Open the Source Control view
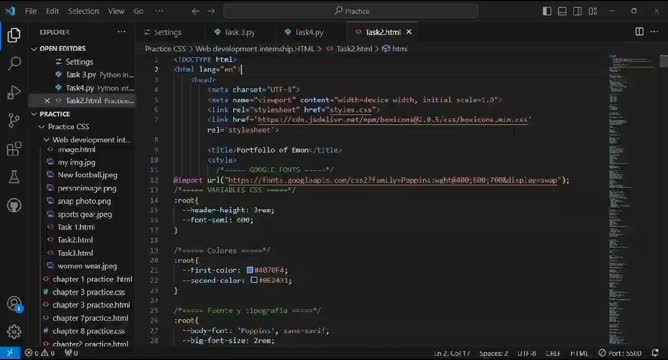The image size is (668, 360). [x=14, y=121]
